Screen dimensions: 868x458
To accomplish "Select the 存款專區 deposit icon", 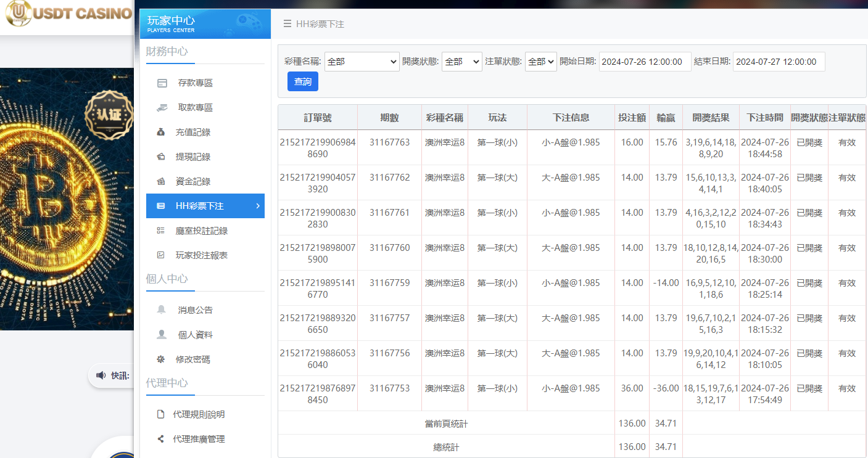I will [162, 82].
